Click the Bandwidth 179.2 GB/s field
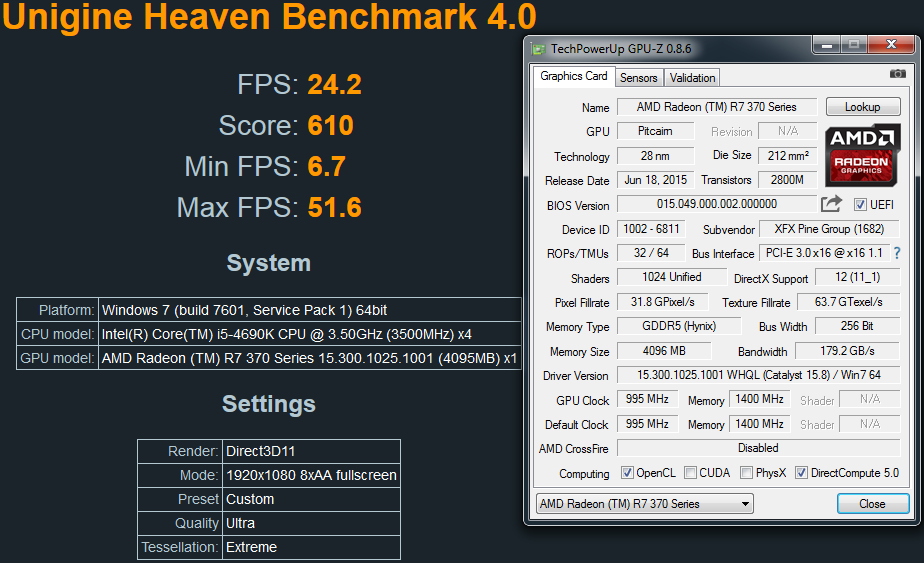The image size is (924, 563). 847,351
